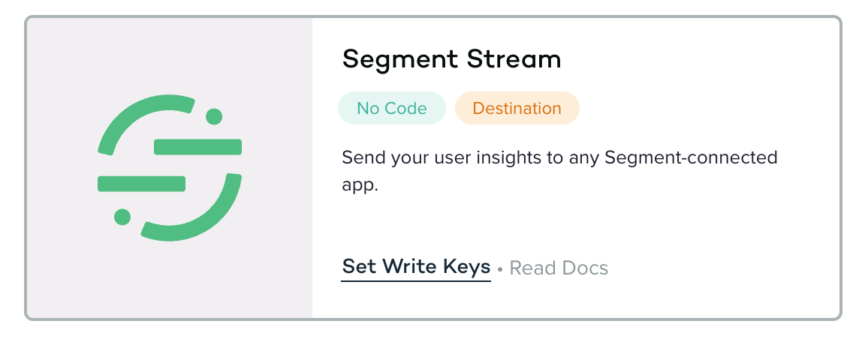Click the lower-left dot of Segment logo
The height and width of the screenshot is (345, 868).
click(122, 217)
